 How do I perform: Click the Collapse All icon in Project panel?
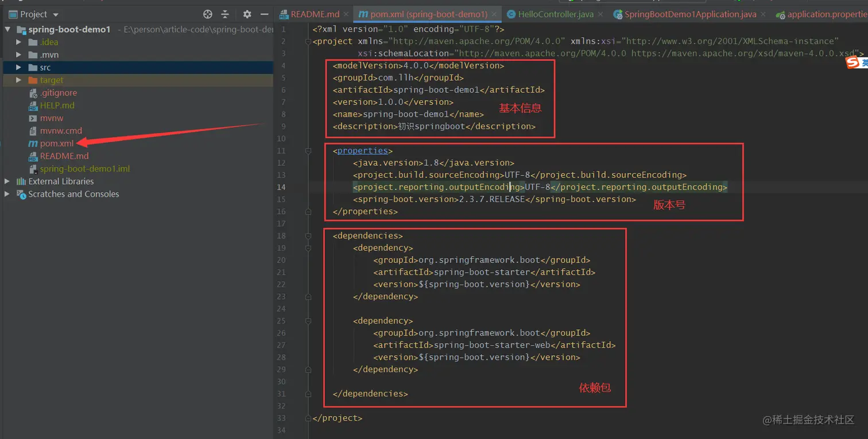[x=225, y=14]
